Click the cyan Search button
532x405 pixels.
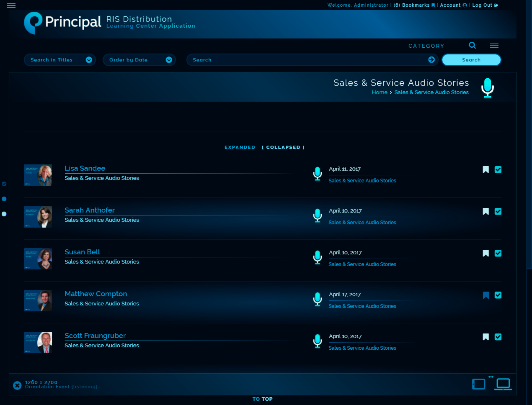click(x=471, y=60)
